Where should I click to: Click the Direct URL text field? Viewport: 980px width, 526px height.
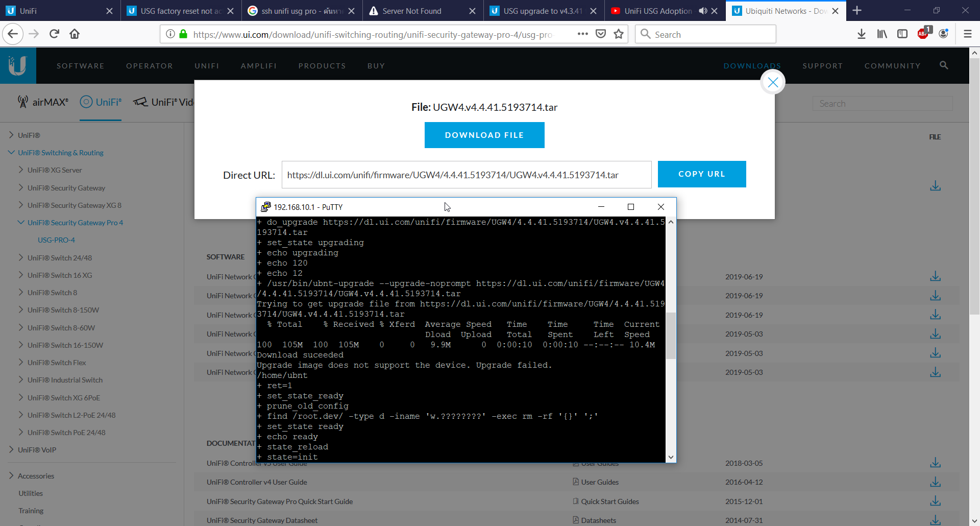click(x=467, y=175)
